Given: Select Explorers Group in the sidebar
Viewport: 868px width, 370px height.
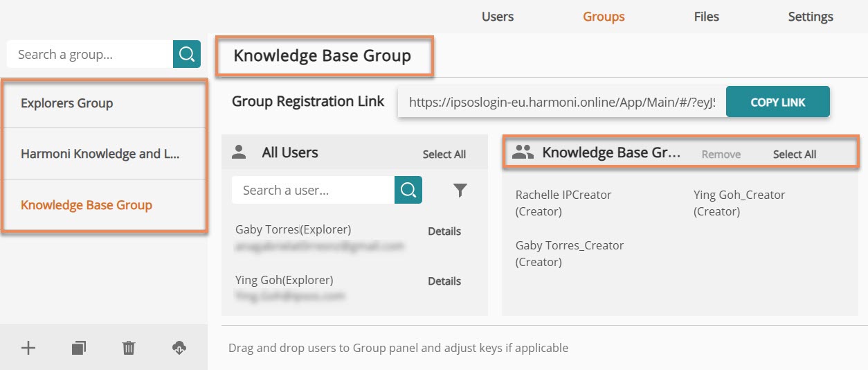Looking at the screenshot, I should point(104,103).
